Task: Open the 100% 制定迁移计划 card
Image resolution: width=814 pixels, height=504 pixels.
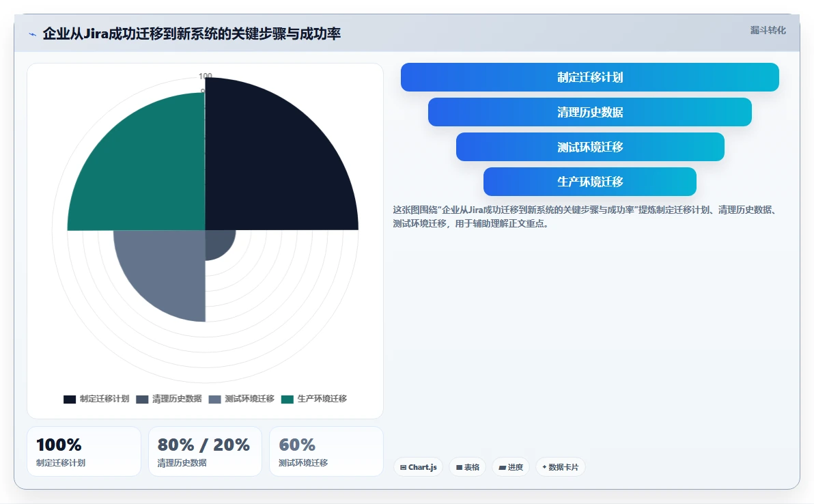Action: pyautogui.click(x=84, y=451)
